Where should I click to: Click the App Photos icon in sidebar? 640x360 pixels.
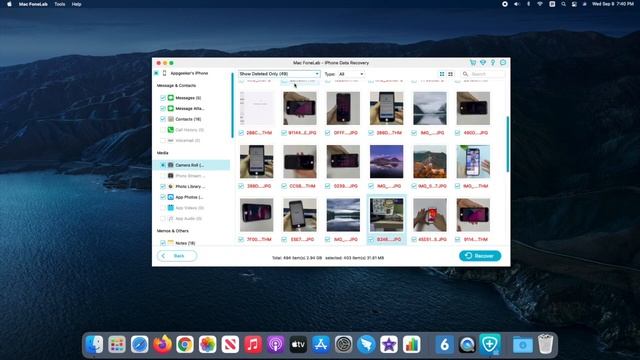pos(171,197)
